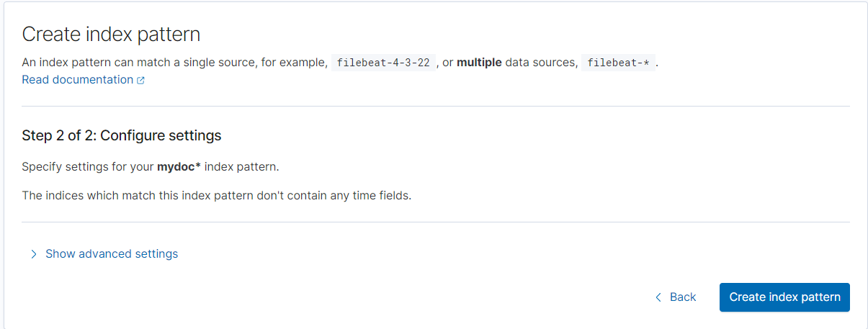Click the bold word multiple
Screen dimensions: 868x329
(x=479, y=63)
